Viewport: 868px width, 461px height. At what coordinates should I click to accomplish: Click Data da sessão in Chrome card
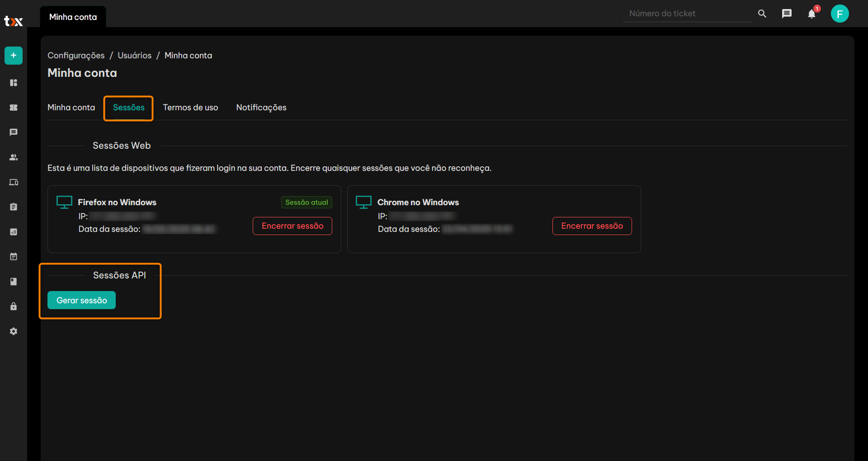click(x=409, y=229)
